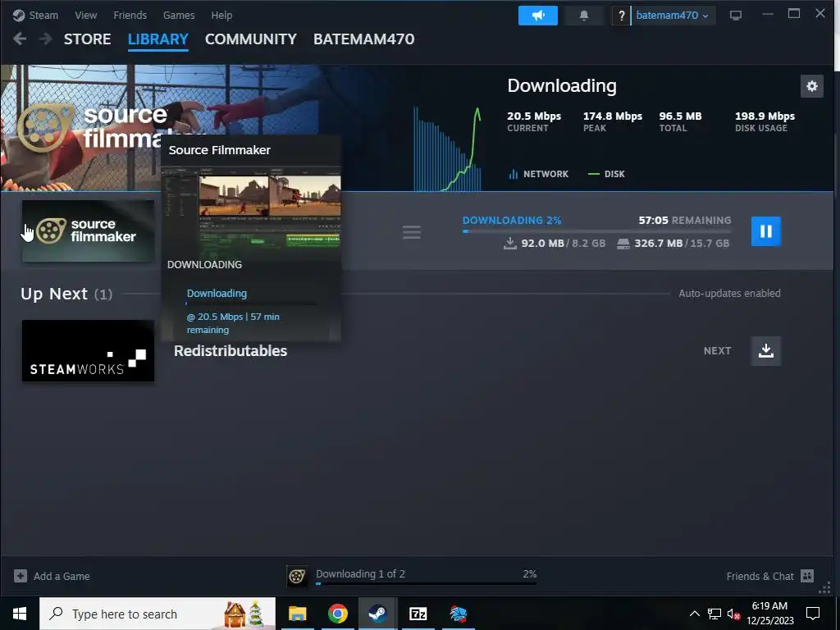Click the disk icon beside 326.7 MB
840x630 pixels.
(x=623, y=244)
